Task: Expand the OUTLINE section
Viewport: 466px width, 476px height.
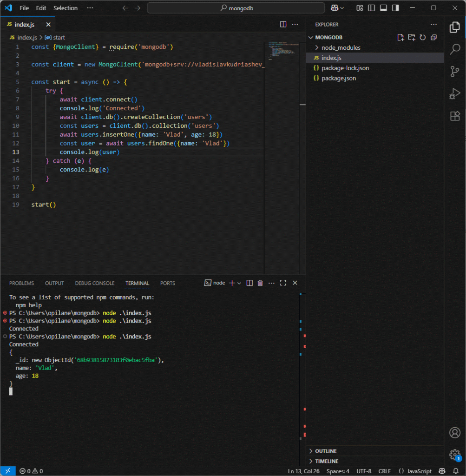Action: [326, 451]
